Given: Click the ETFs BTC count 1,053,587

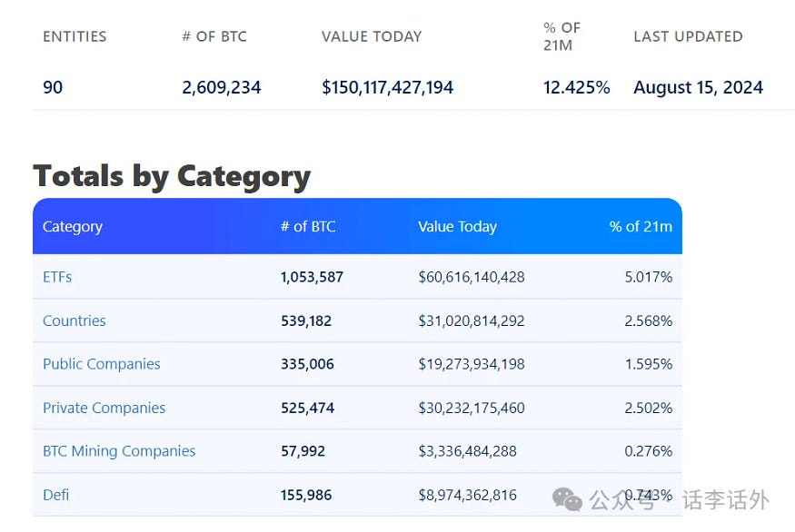Looking at the screenshot, I should coord(312,277).
